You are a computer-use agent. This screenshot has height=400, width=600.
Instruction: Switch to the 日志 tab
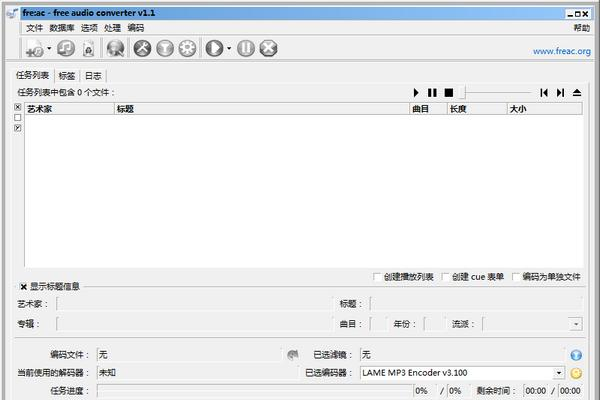(x=93, y=76)
